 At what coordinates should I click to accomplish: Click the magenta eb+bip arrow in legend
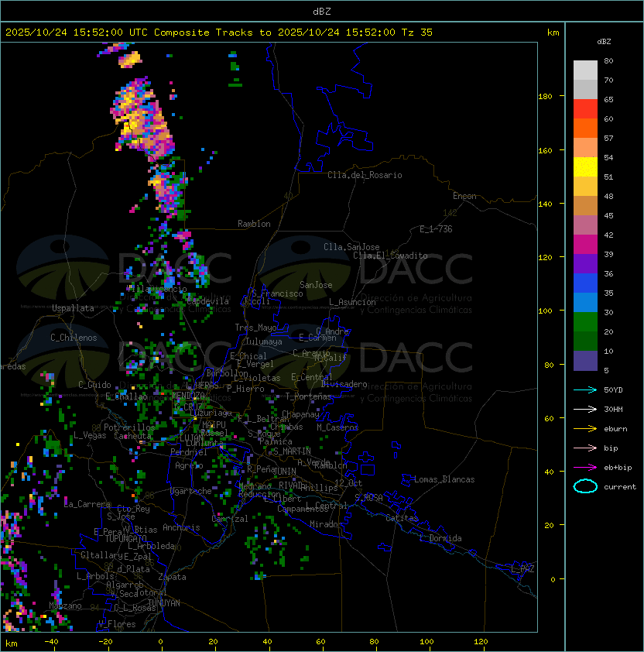pos(585,468)
